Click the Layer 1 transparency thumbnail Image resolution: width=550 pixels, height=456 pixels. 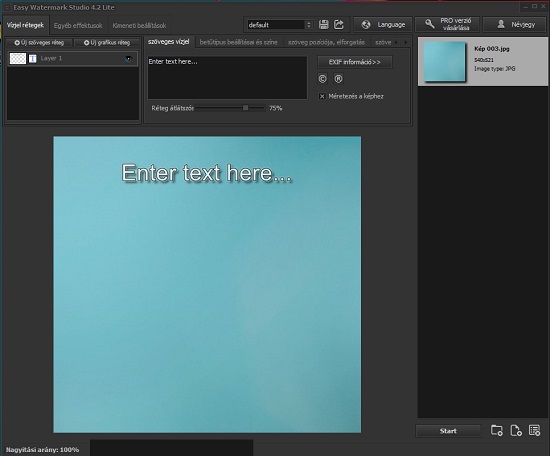click(18, 59)
